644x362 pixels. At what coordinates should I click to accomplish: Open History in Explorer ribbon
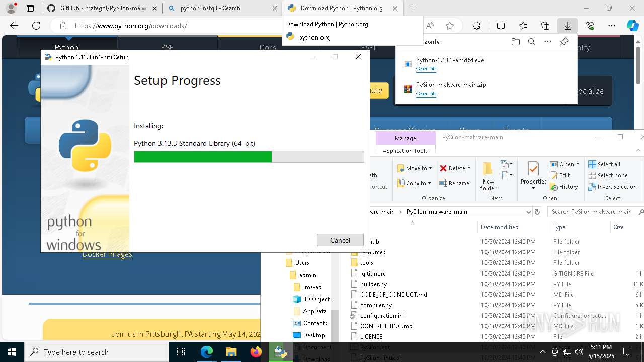[564, 187]
